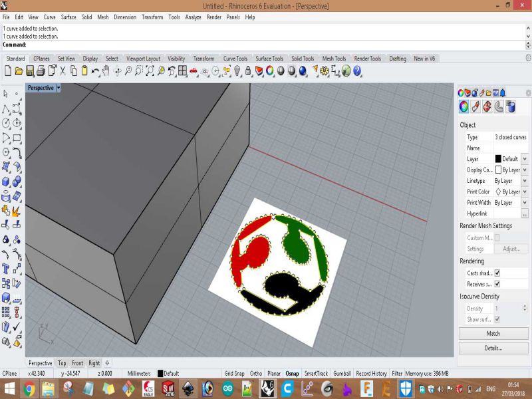Select the Text object T tool
Screen dimensions: 532x399
click(6, 269)
